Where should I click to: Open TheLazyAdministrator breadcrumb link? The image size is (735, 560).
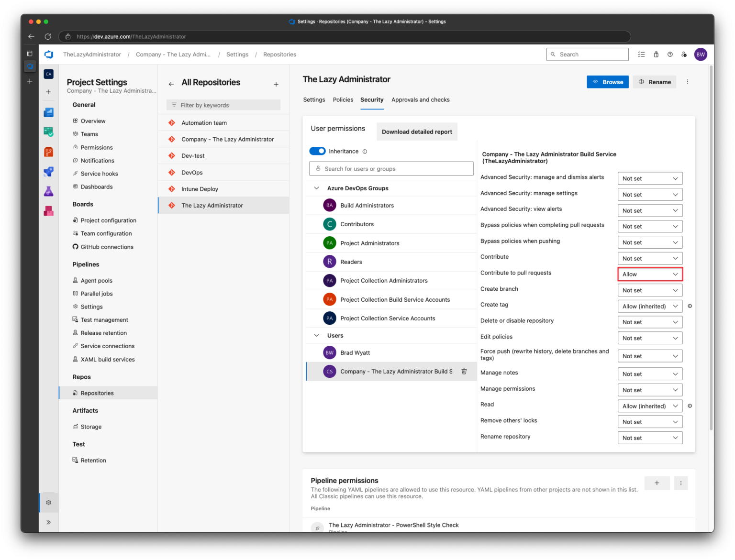pyautogui.click(x=92, y=55)
